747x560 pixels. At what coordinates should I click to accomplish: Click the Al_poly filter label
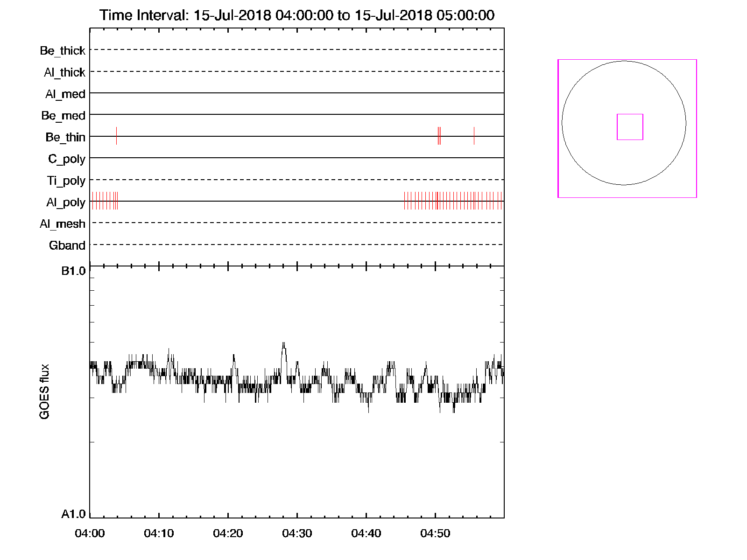[x=66, y=202]
